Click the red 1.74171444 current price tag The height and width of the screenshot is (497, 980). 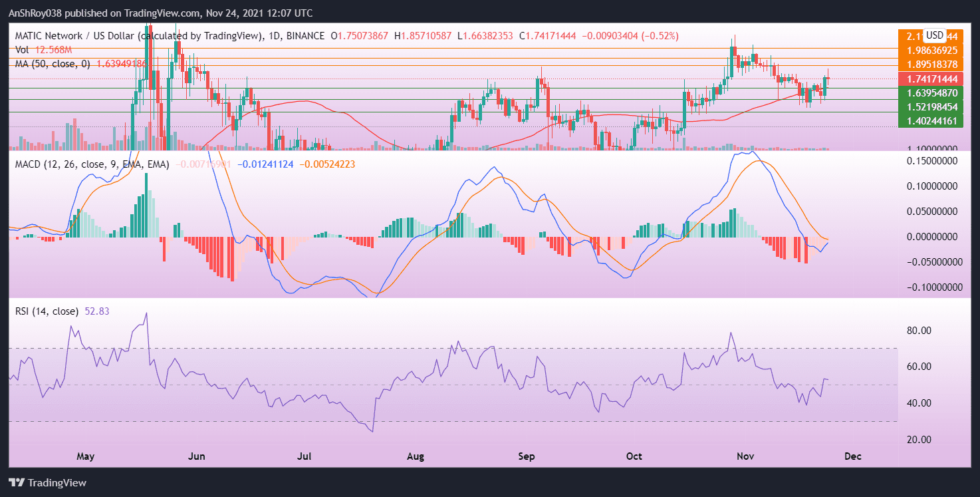pyautogui.click(x=930, y=79)
